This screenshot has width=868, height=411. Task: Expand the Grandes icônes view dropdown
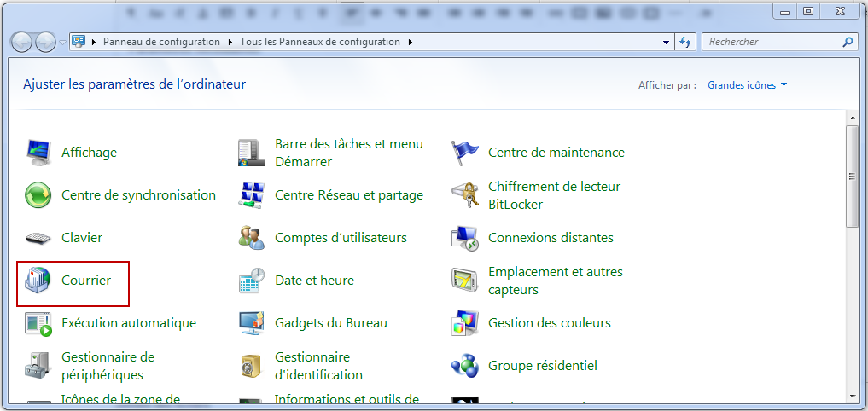click(x=747, y=85)
